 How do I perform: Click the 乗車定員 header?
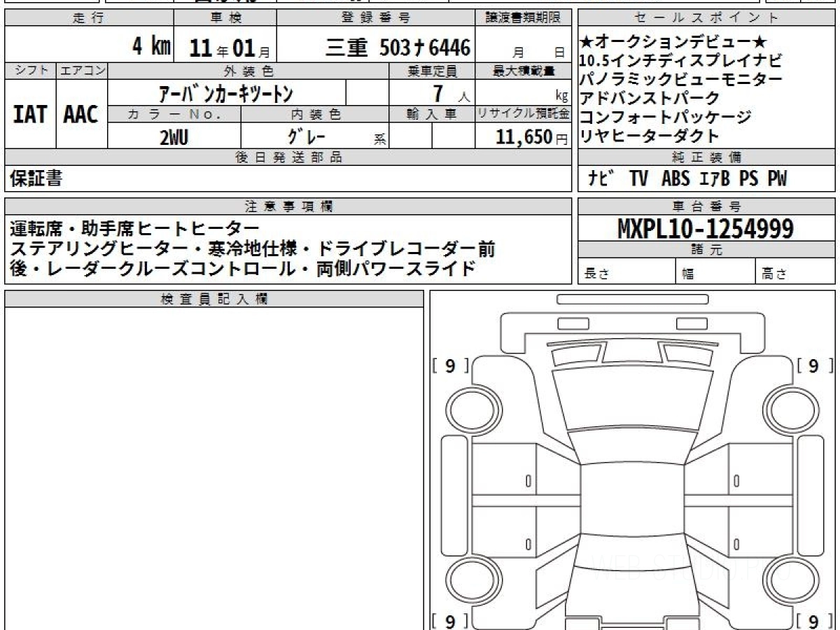(x=432, y=71)
